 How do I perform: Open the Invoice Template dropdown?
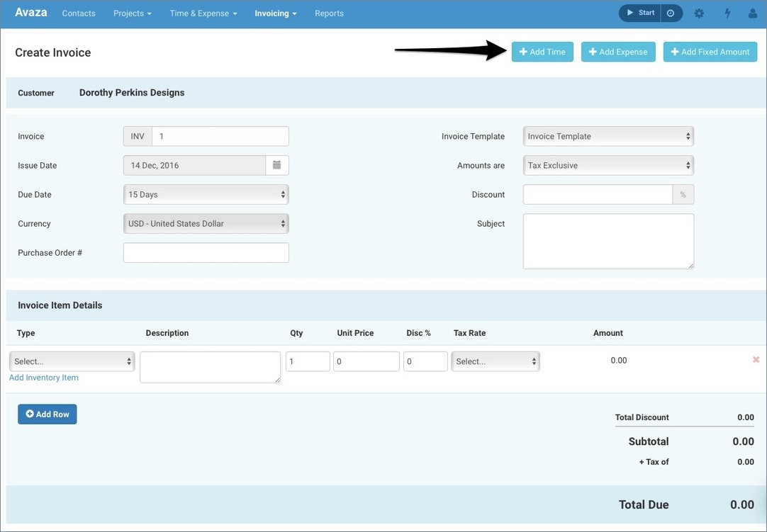(608, 135)
